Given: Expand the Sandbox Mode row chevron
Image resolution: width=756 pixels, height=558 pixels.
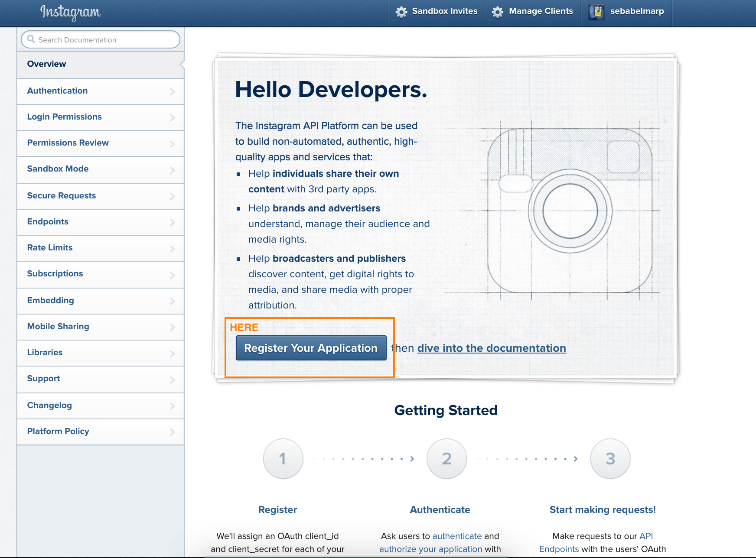Looking at the screenshot, I should (172, 170).
